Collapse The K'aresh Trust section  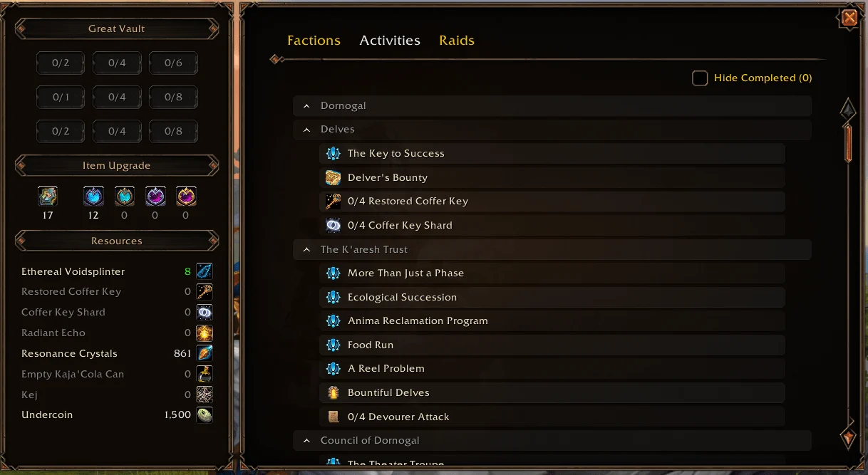click(306, 250)
